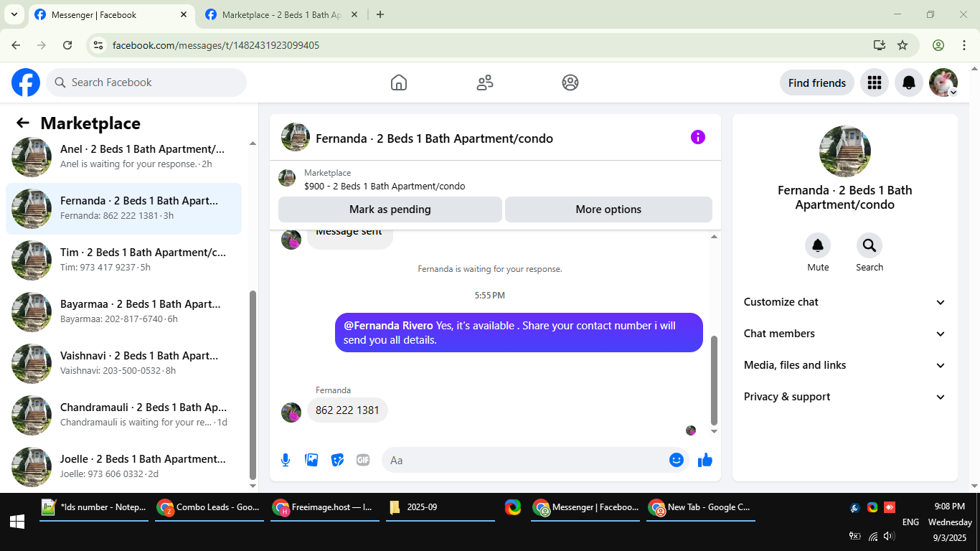The image size is (980, 551).
Task: Send a thumbs-up like
Action: click(x=705, y=460)
